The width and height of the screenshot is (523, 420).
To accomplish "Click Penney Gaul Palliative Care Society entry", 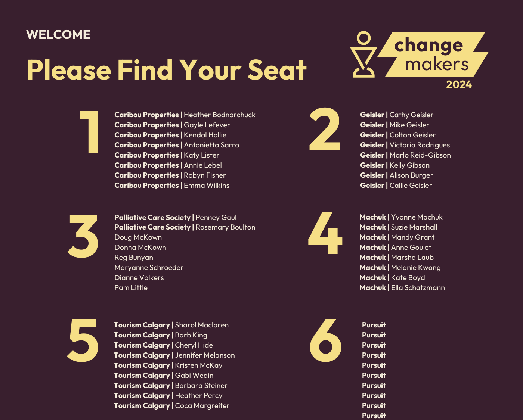I will (x=176, y=218).
